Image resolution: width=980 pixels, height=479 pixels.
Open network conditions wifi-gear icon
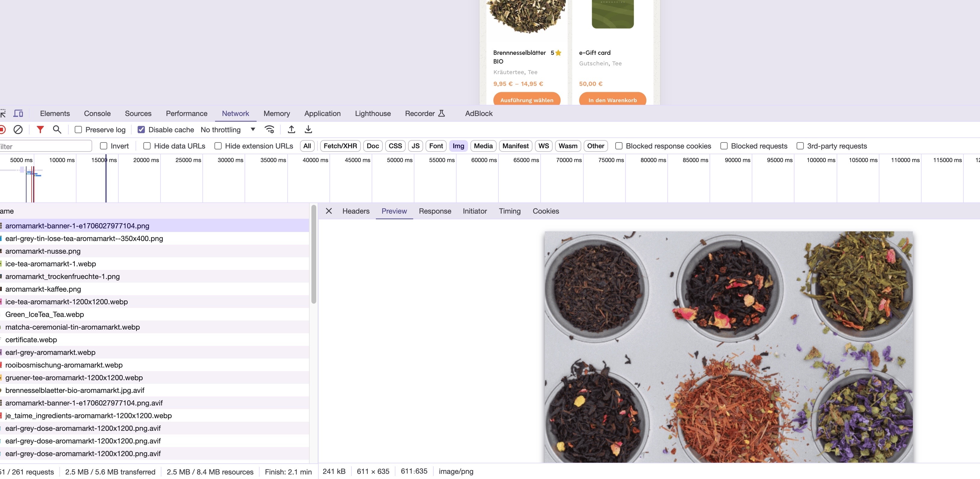[269, 130]
